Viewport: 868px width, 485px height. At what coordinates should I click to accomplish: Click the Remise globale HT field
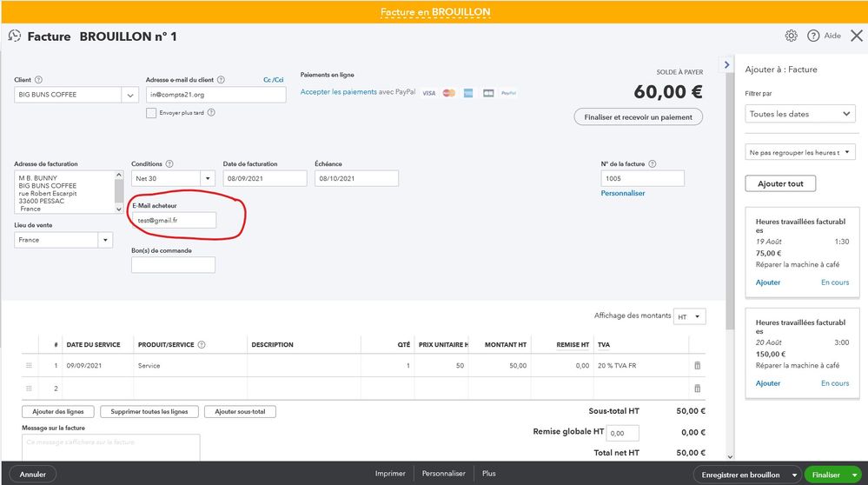click(x=623, y=433)
